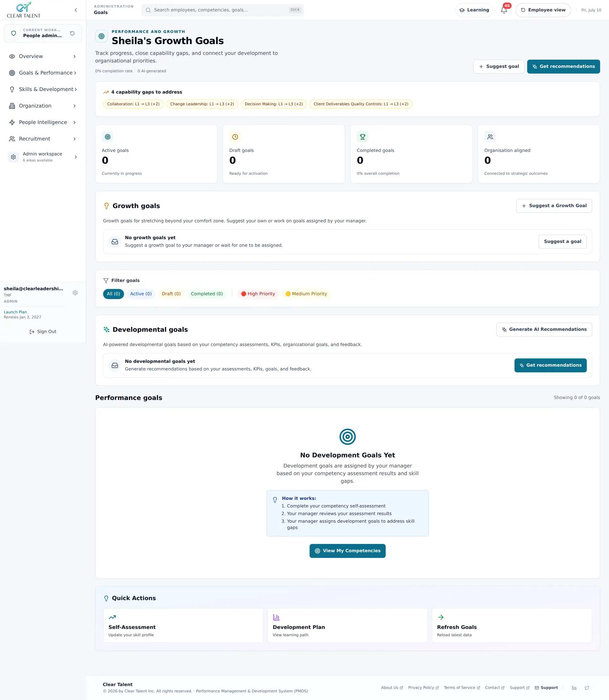Expand the People Intelligence sidebar section
Image resolution: width=609 pixels, height=700 pixels.
[x=43, y=122]
